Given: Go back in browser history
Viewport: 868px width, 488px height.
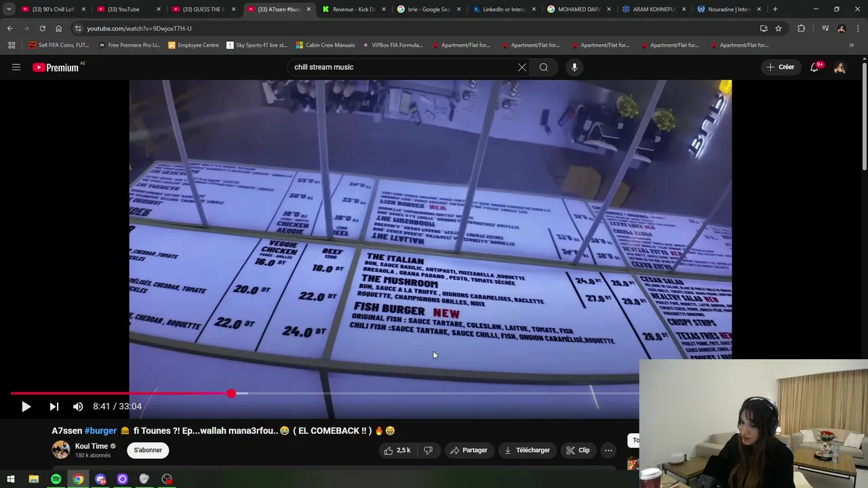Looking at the screenshot, I should [9, 28].
